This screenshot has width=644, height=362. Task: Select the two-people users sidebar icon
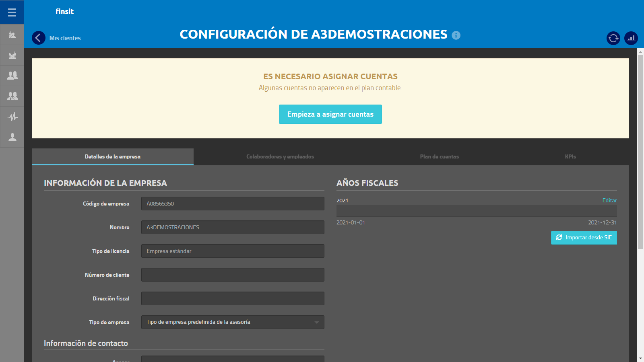click(x=12, y=75)
